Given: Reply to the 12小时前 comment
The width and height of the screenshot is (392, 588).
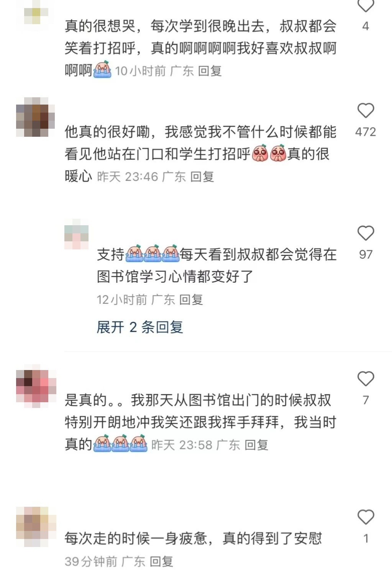Looking at the screenshot, I should [x=191, y=300].
